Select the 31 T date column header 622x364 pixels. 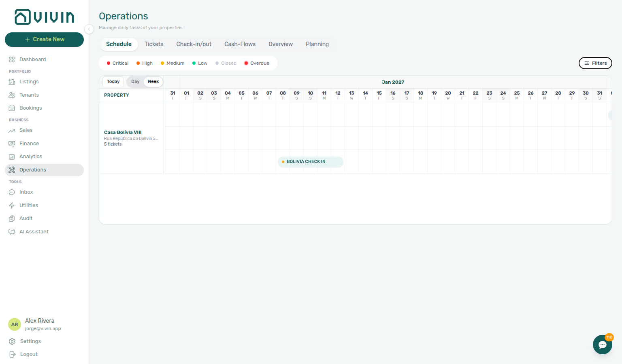(173, 95)
